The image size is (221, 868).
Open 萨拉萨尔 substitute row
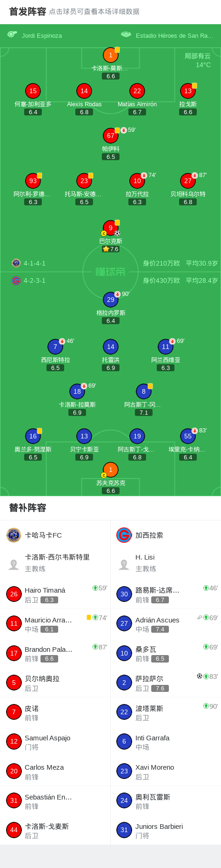166,683
